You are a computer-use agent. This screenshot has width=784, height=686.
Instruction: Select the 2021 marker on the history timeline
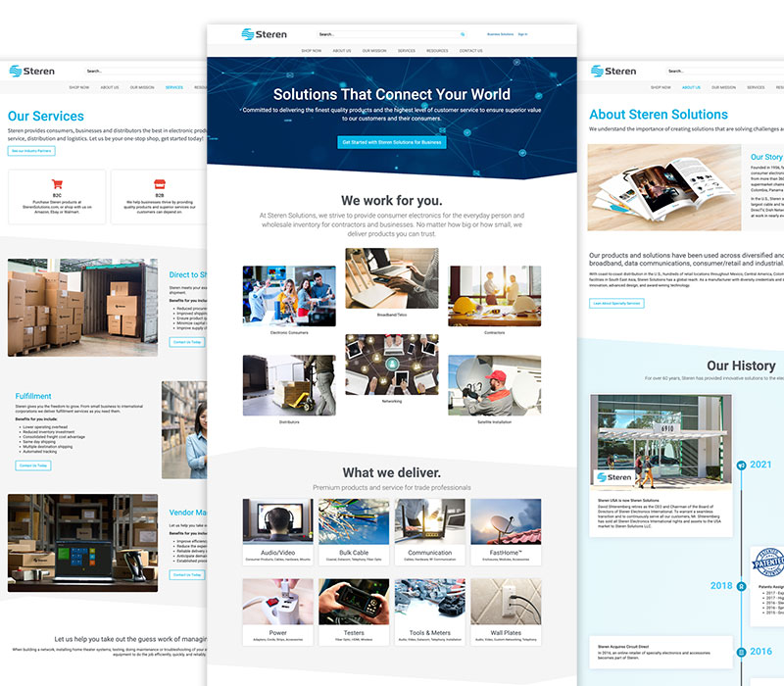tap(741, 465)
